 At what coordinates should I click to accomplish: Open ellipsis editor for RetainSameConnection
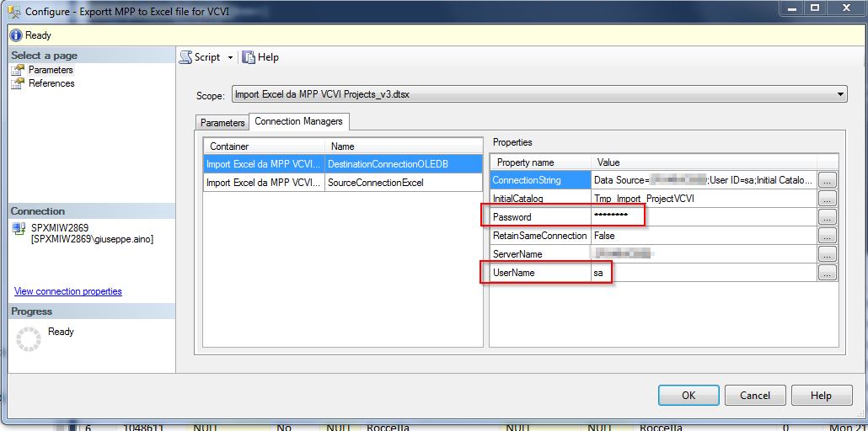[x=827, y=236]
